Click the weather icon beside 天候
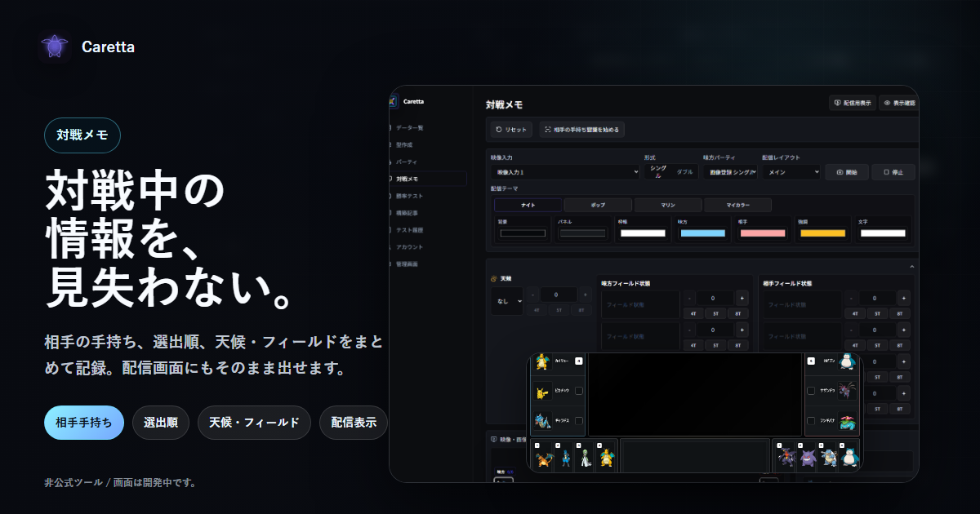The image size is (980, 514). 494,279
